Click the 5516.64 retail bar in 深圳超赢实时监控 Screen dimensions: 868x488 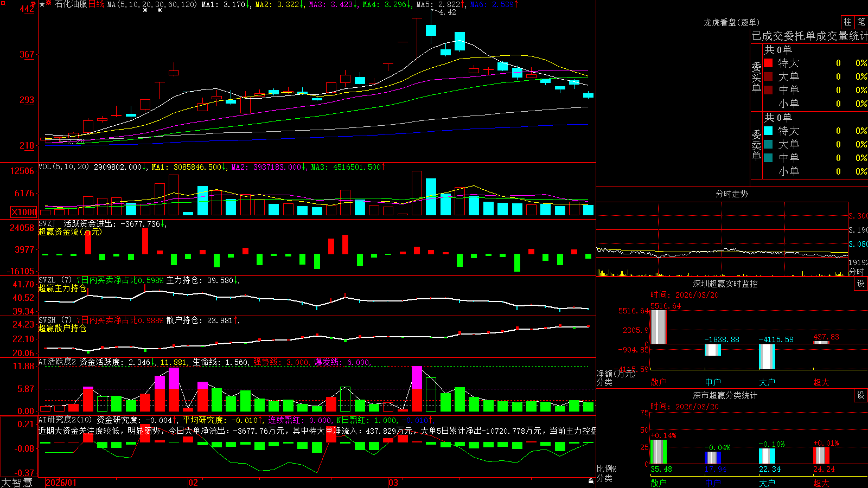click(658, 327)
